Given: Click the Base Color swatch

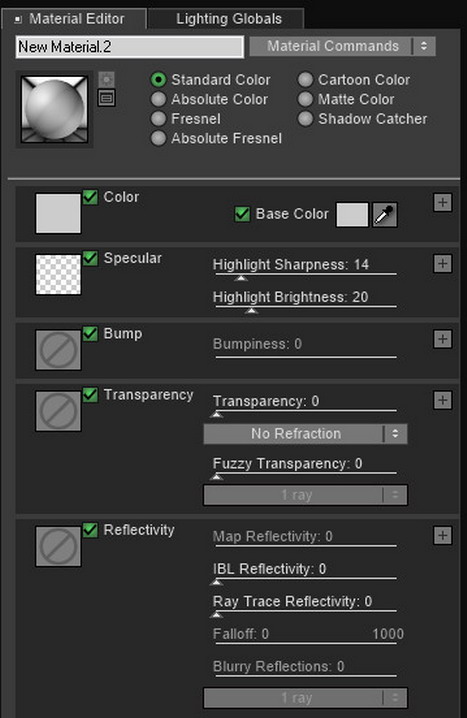Looking at the screenshot, I should point(352,215).
